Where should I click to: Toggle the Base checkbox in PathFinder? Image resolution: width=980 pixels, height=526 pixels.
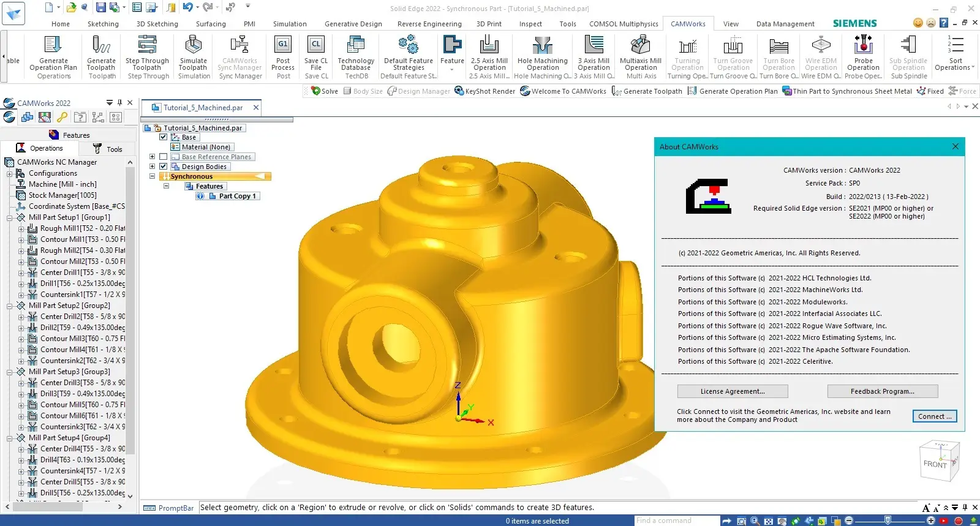pyautogui.click(x=164, y=137)
